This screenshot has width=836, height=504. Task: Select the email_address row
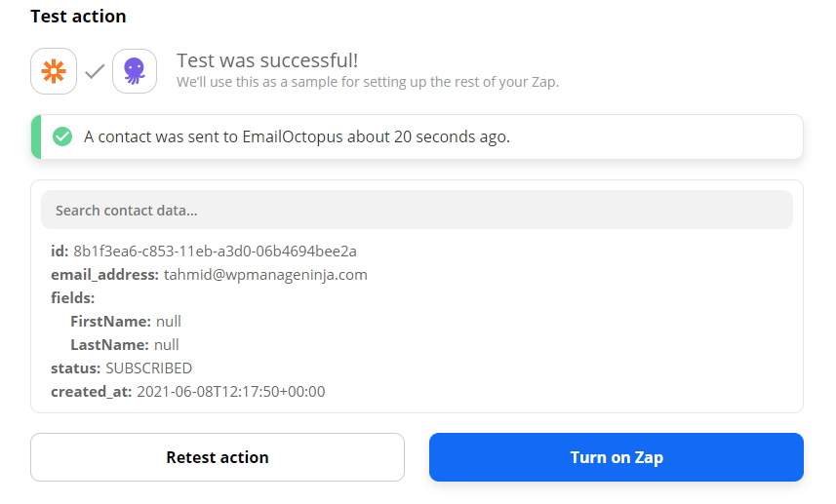(209, 274)
